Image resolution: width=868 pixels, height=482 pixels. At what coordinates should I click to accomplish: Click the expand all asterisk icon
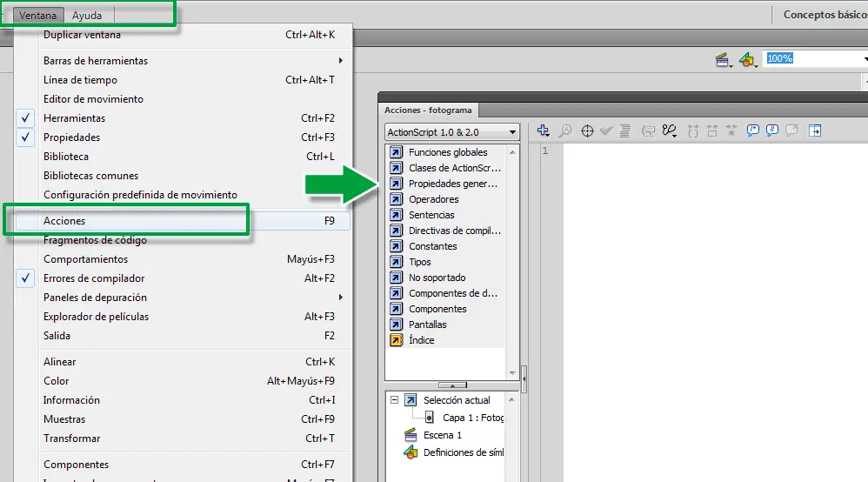pos(731,131)
